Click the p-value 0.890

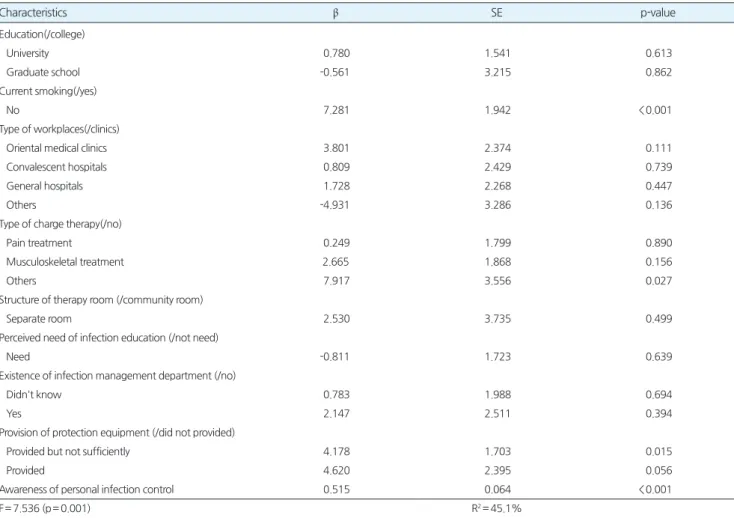[x=659, y=243]
